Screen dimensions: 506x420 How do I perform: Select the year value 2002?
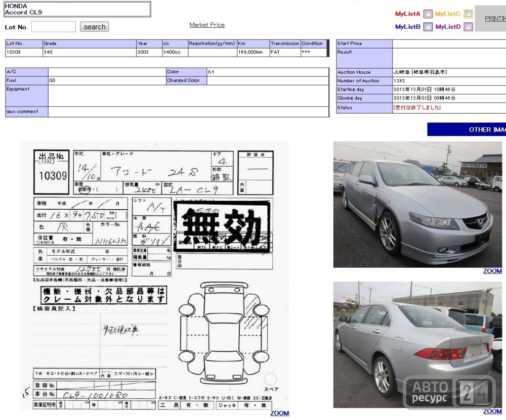coord(143,52)
